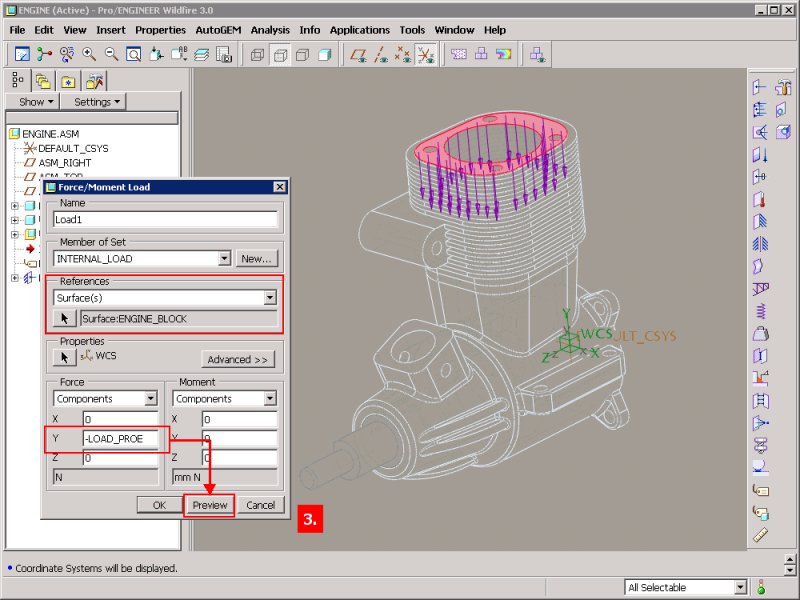Image resolution: width=800 pixels, height=600 pixels.
Task: Click the Moment X component field
Action: (x=240, y=419)
